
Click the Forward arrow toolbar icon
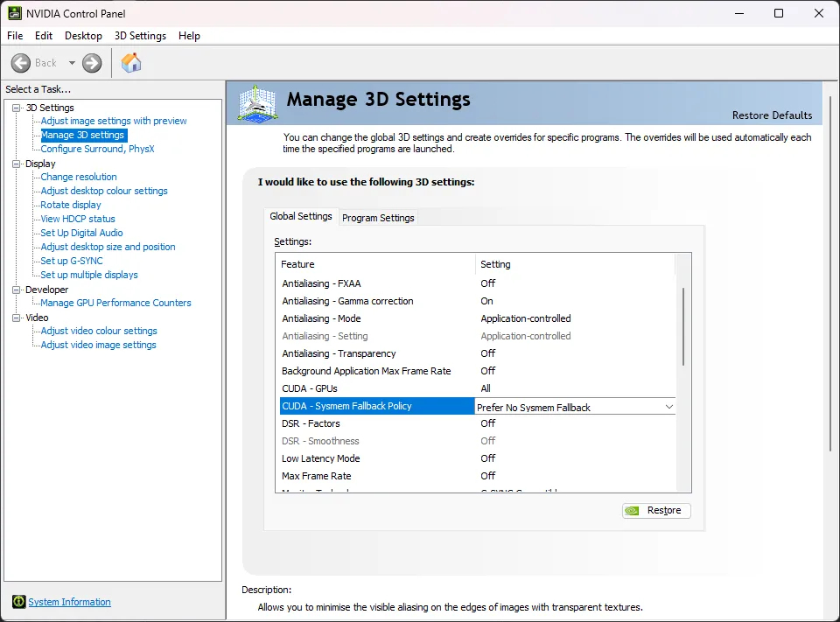tap(92, 63)
